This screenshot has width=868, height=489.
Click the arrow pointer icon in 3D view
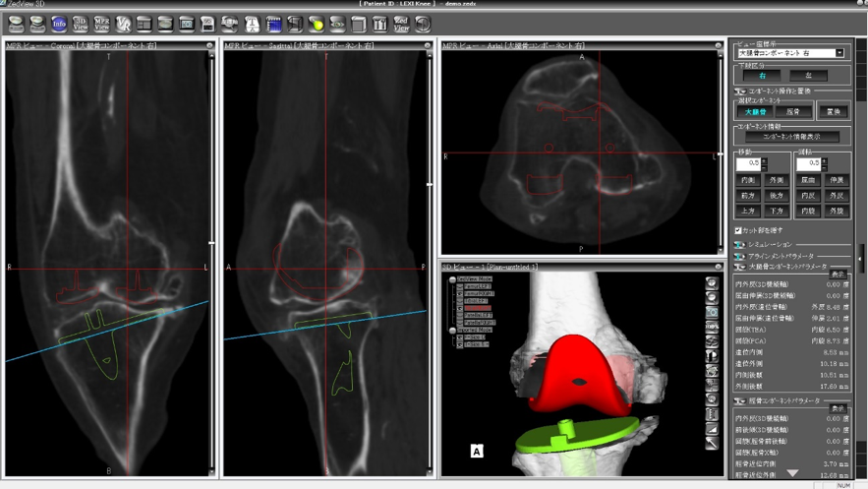click(712, 443)
